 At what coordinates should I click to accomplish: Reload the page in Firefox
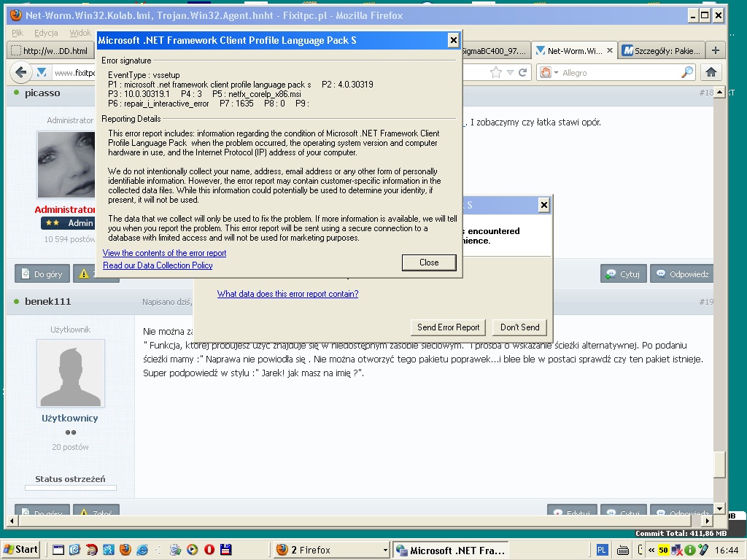tap(522, 72)
